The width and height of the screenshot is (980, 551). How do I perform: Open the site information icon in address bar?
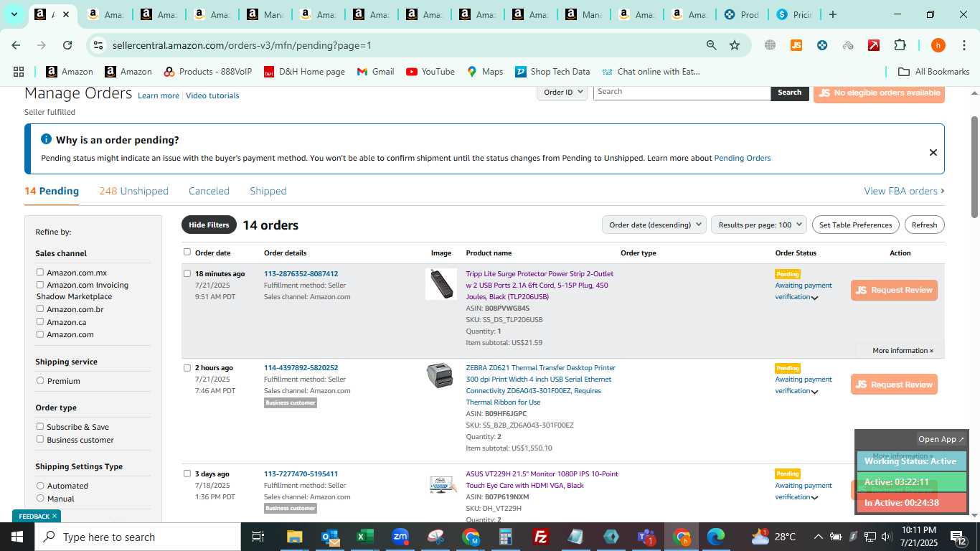[98, 45]
